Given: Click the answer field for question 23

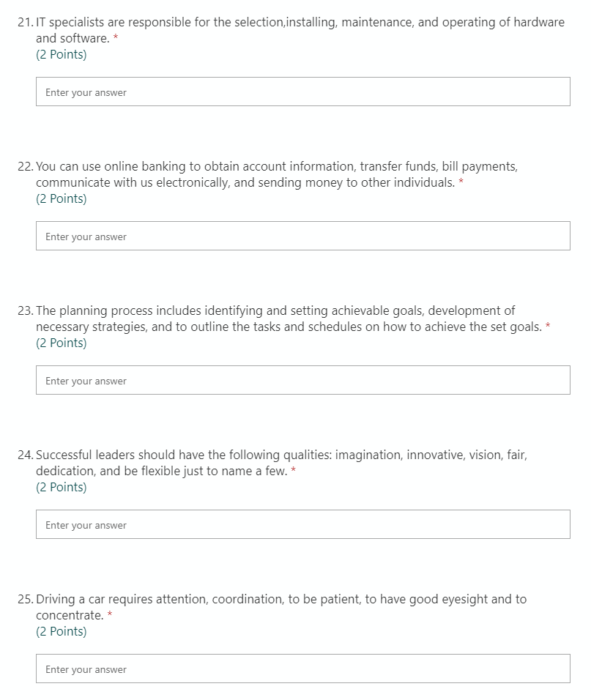Looking at the screenshot, I should click(x=302, y=379).
